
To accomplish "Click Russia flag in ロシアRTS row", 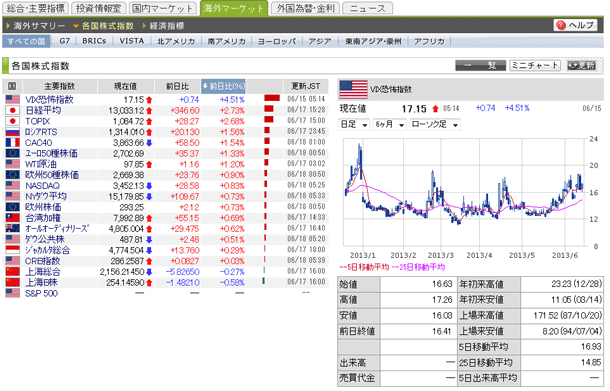I will click(x=12, y=132).
